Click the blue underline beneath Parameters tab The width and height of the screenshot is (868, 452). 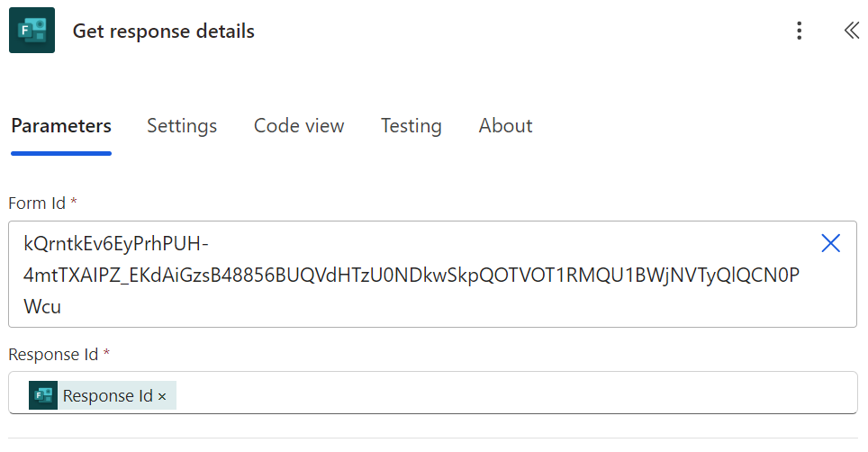61,153
